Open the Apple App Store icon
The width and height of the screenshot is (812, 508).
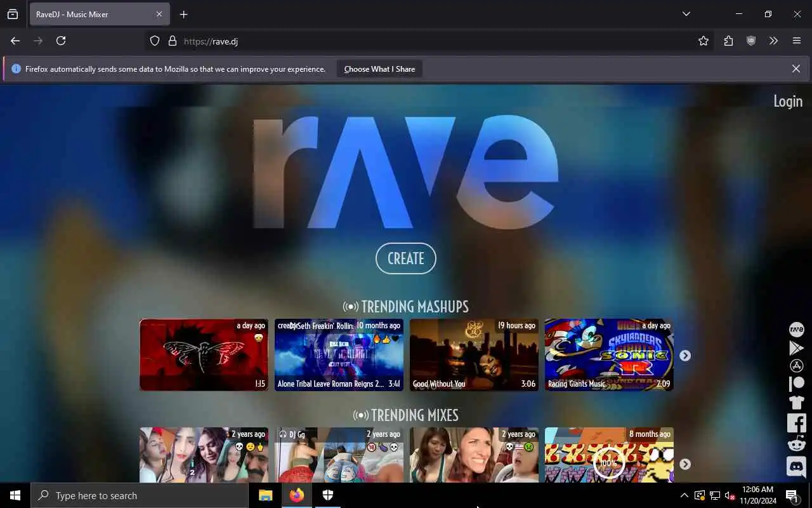(796, 366)
